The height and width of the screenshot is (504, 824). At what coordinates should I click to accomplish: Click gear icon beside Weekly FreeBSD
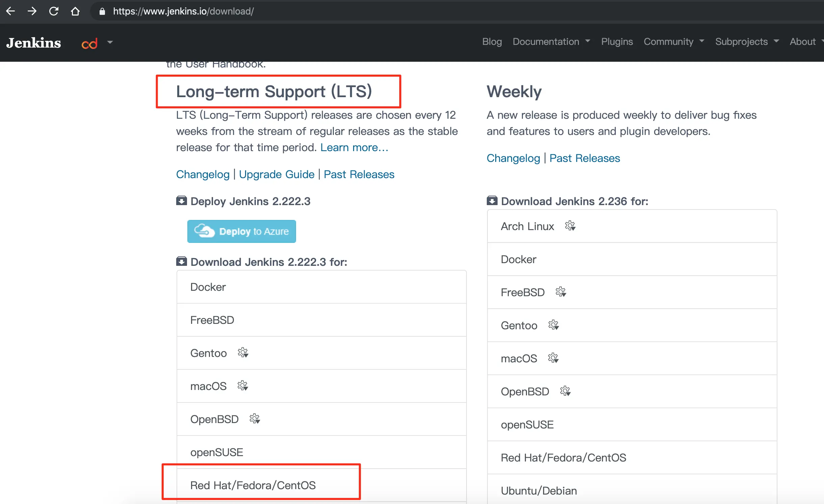tap(561, 292)
